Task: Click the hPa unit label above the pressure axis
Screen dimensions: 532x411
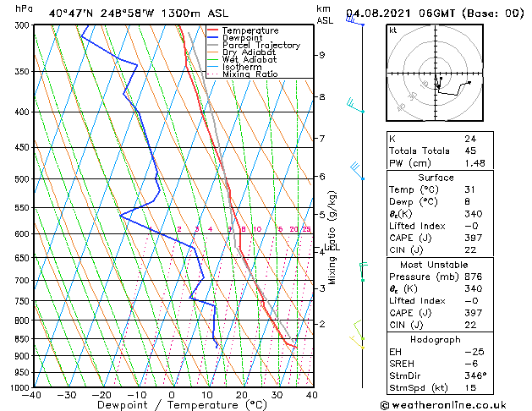Action: point(24,9)
